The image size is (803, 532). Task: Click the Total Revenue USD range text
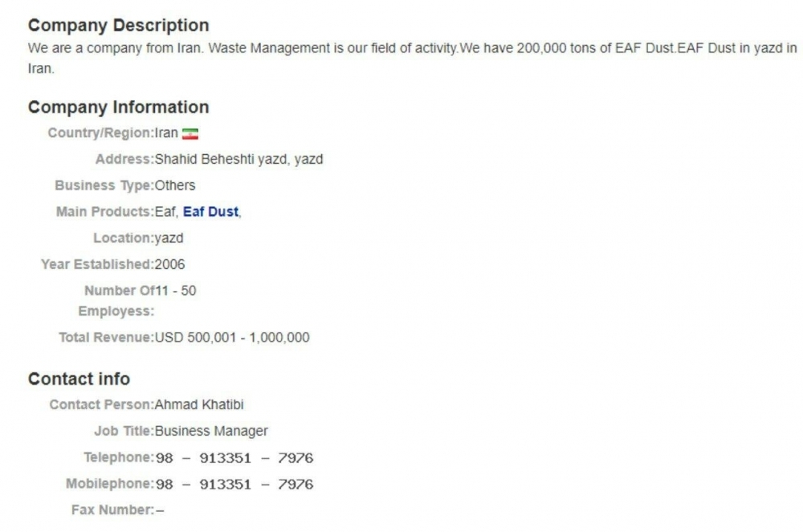(x=232, y=338)
